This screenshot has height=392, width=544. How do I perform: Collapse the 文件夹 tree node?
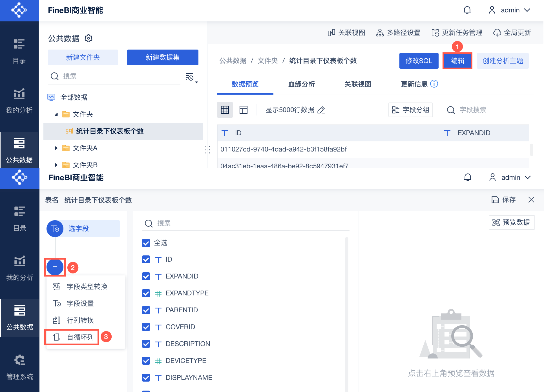coord(56,114)
